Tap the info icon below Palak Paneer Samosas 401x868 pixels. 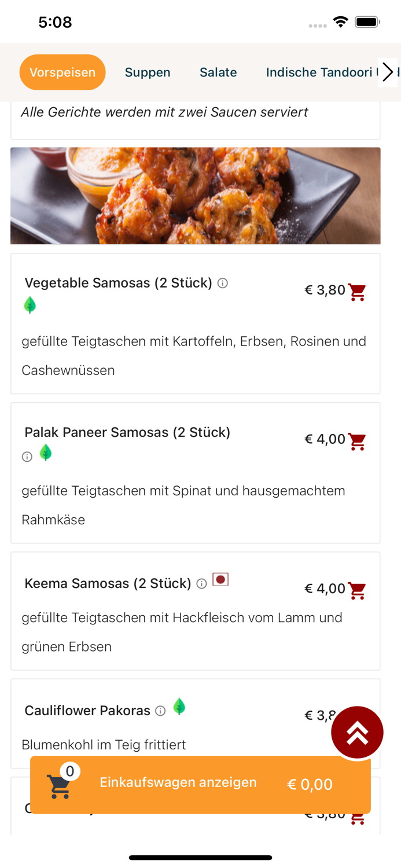(x=27, y=457)
